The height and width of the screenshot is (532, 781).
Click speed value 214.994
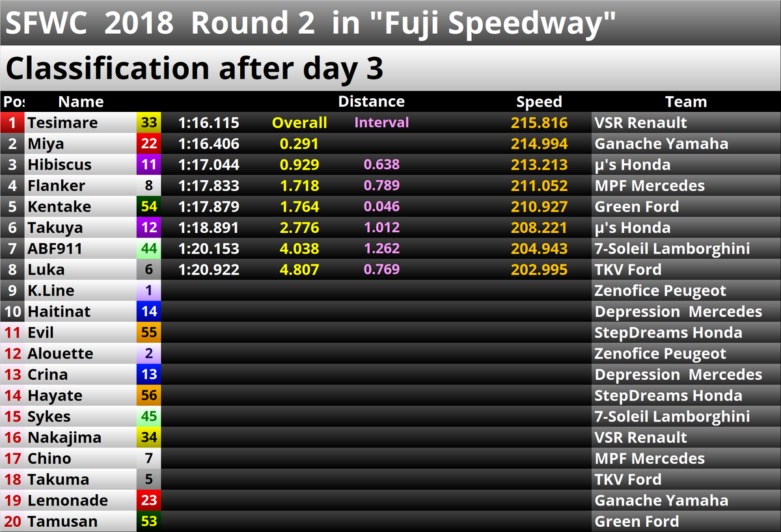[x=539, y=144]
